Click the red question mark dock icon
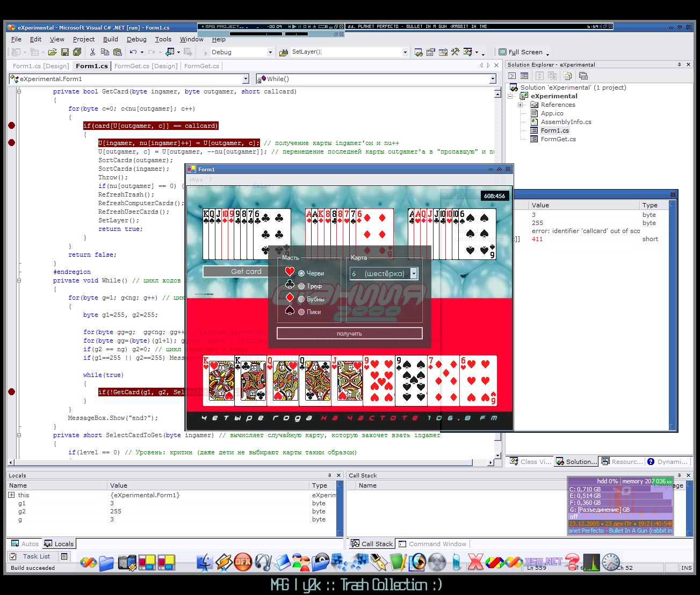700x595 pixels. point(573,562)
